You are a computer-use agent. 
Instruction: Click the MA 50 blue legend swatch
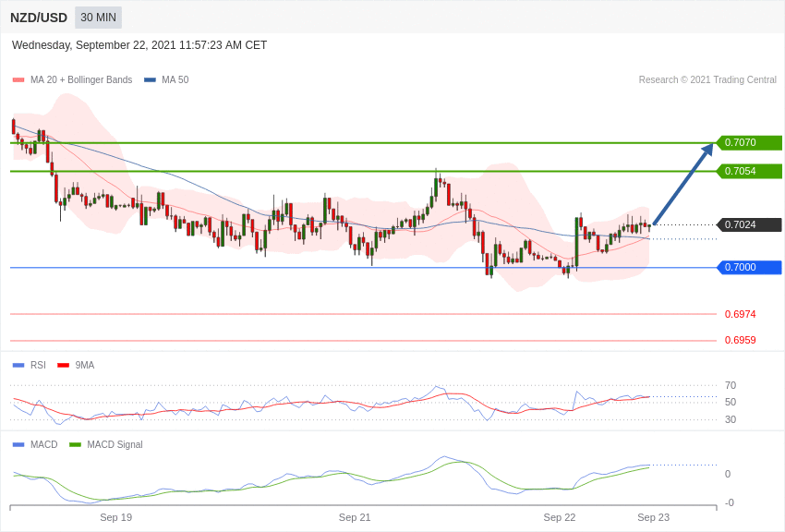click(150, 80)
